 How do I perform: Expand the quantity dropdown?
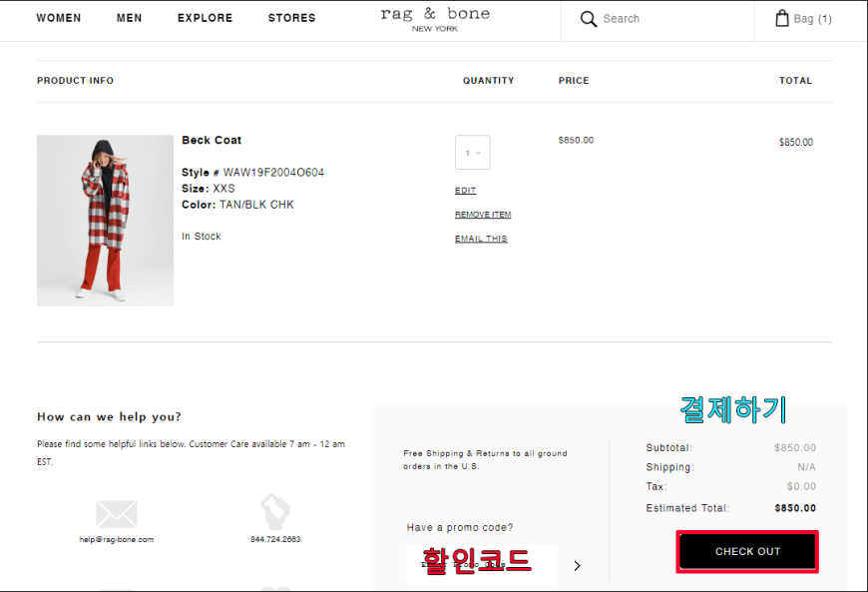point(472,153)
